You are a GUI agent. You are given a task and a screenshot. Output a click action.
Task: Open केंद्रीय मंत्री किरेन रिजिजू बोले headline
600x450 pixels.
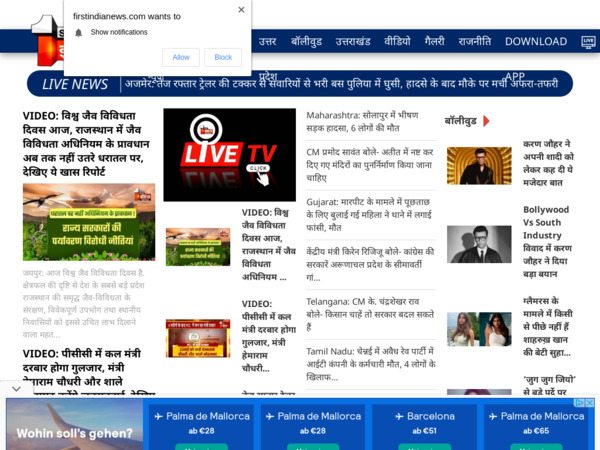click(370, 264)
